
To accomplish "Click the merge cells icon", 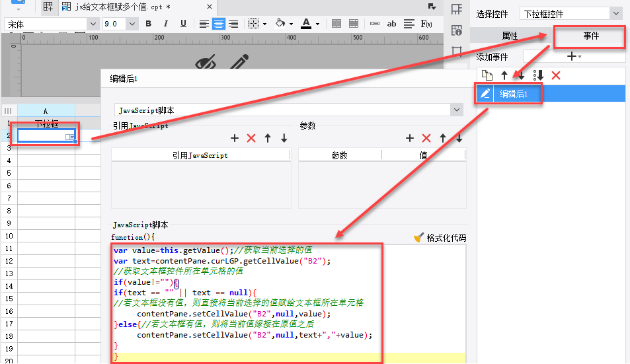I will pyautogui.click(x=336, y=24).
